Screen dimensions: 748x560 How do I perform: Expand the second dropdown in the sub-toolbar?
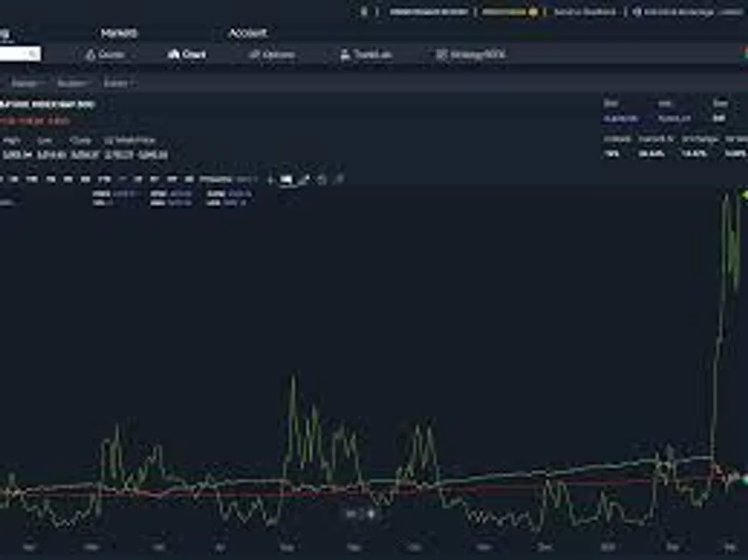point(72,84)
